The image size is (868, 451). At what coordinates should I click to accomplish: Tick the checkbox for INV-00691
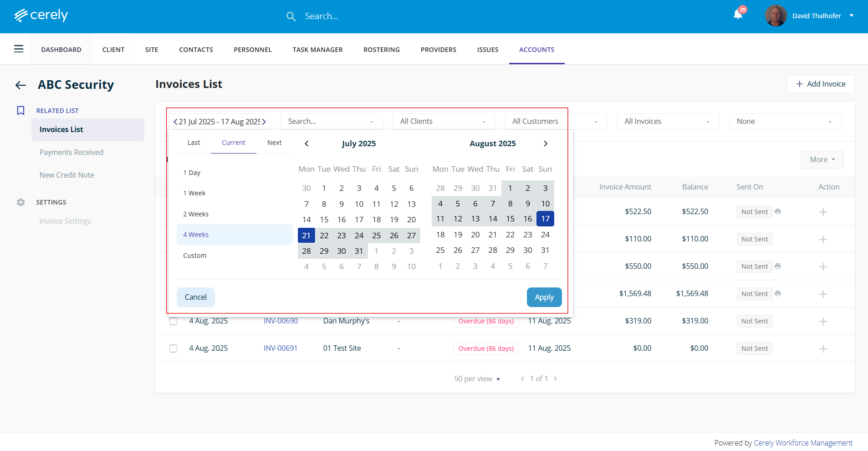[x=173, y=348]
